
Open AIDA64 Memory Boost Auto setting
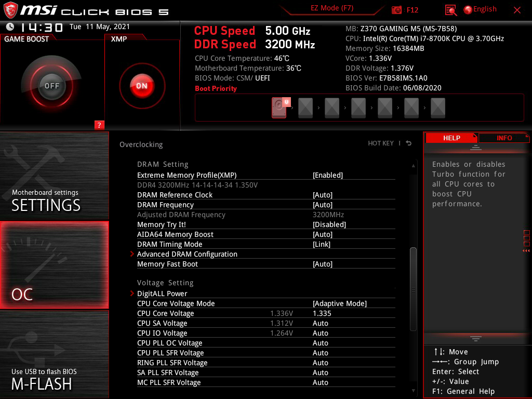(x=322, y=234)
